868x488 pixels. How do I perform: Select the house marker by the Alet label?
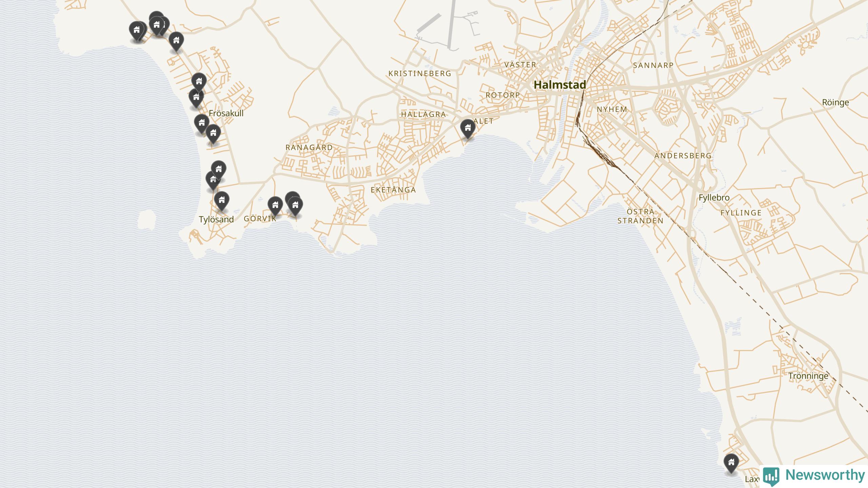click(468, 129)
